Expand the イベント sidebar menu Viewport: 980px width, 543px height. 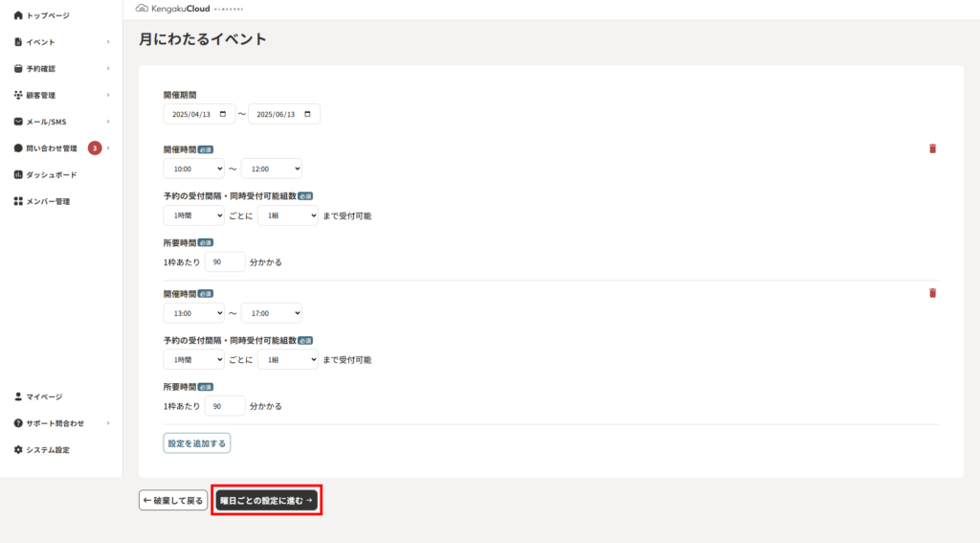[x=61, y=42]
